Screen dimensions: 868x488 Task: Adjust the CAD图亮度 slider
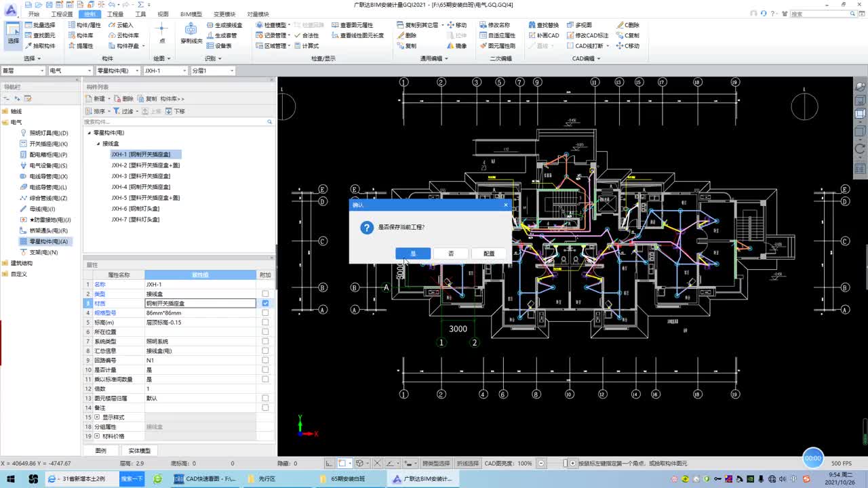(565, 464)
